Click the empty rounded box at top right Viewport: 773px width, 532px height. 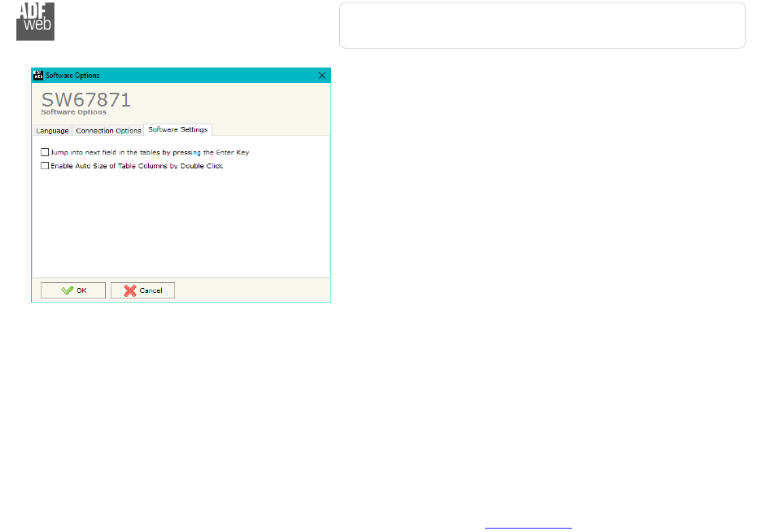click(x=542, y=25)
